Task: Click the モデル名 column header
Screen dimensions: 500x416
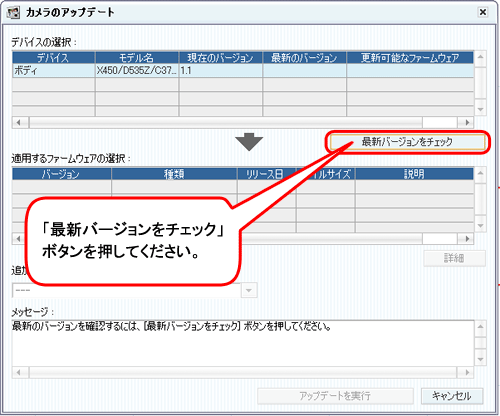Action: tap(137, 58)
